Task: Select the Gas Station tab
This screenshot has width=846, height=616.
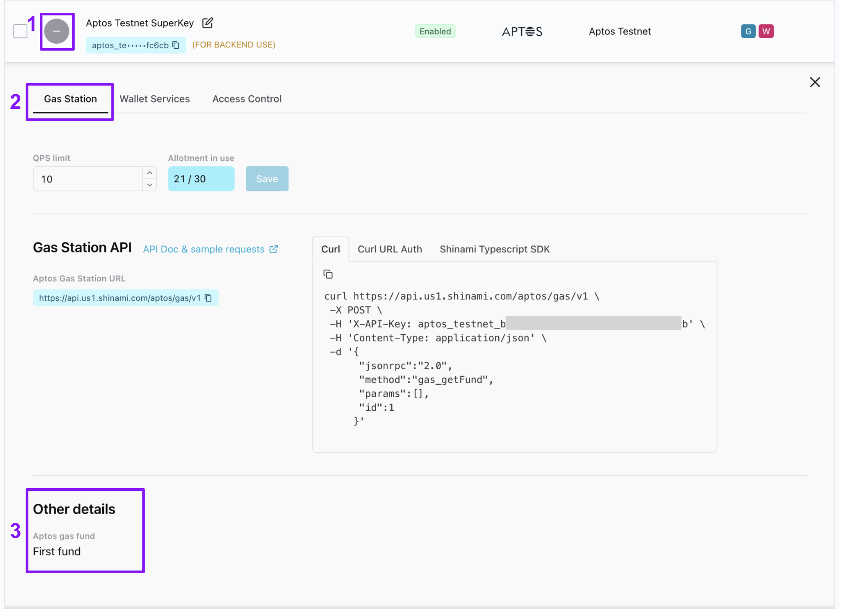Action: pos(71,99)
